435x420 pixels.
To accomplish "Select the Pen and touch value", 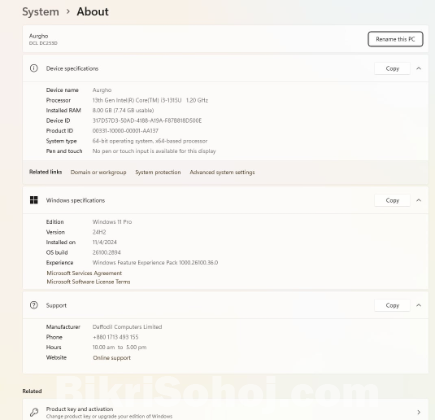I will (154, 151).
